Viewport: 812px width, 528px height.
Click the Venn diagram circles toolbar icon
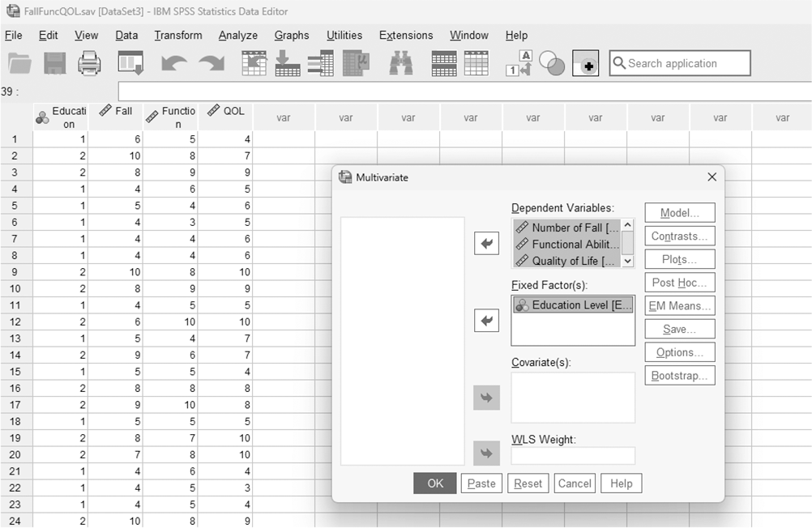552,64
